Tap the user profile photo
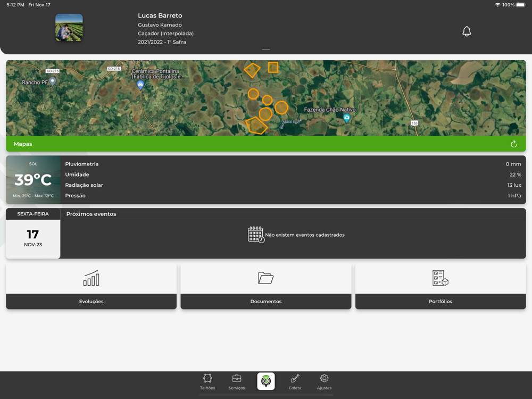The width and height of the screenshot is (532, 399). point(69,28)
